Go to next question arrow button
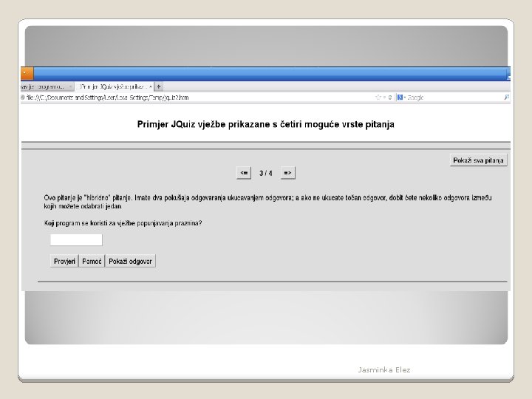This screenshot has width=532, height=399. tap(287, 173)
